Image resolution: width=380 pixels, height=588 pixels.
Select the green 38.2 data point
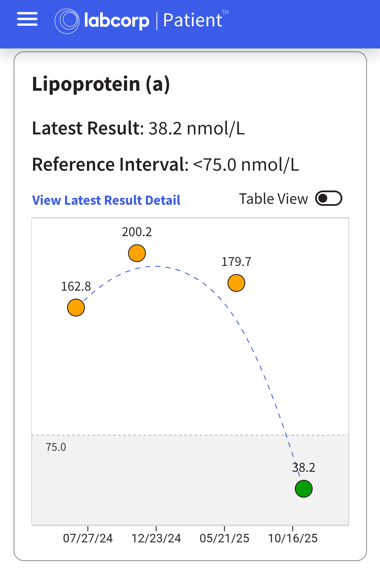304,489
